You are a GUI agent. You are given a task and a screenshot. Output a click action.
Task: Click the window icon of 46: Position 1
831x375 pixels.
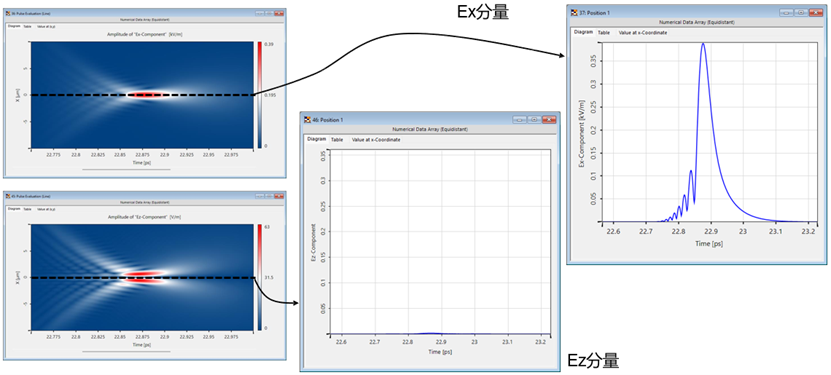(306, 120)
